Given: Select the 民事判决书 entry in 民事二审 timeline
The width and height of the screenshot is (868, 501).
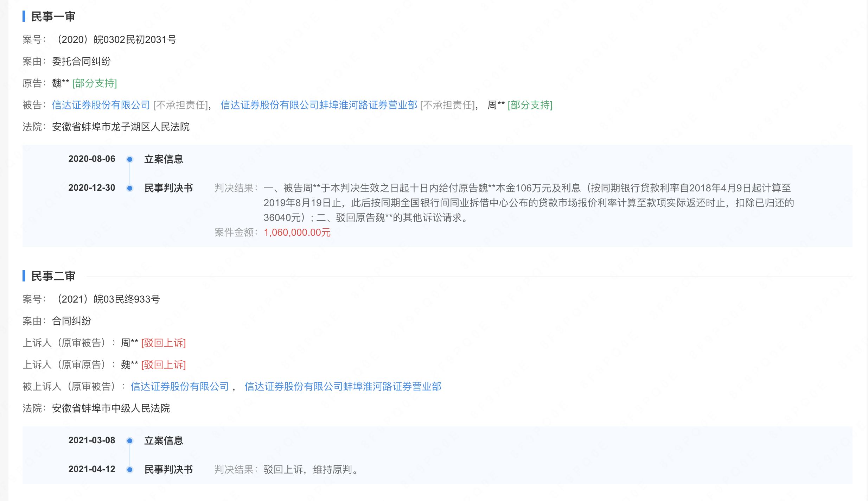Looking at the screenshot, I should (x=168, y=469).
